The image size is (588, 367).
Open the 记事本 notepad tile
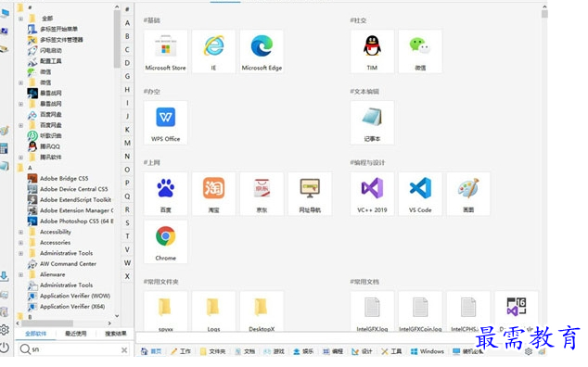pos(372,122)
